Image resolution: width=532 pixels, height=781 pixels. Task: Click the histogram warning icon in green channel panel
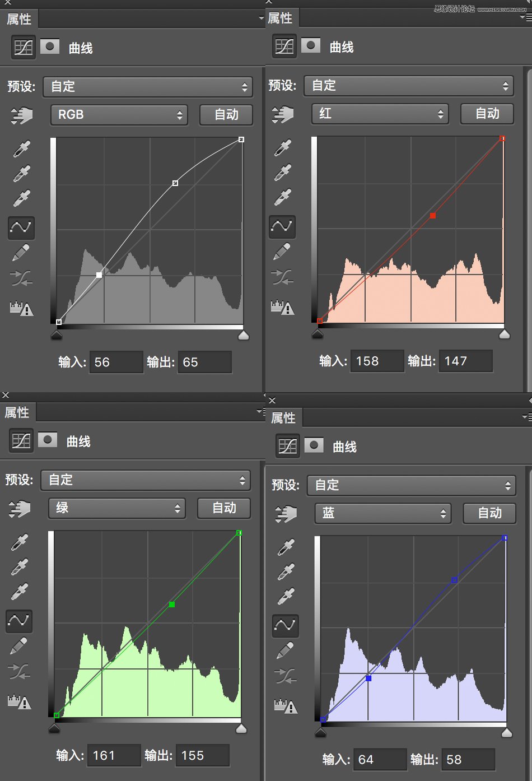(x=20, y=702)
